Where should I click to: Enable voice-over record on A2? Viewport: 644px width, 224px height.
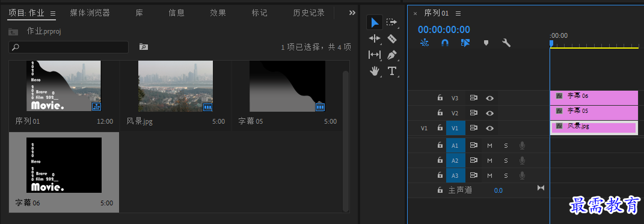[x=522, y=160]
